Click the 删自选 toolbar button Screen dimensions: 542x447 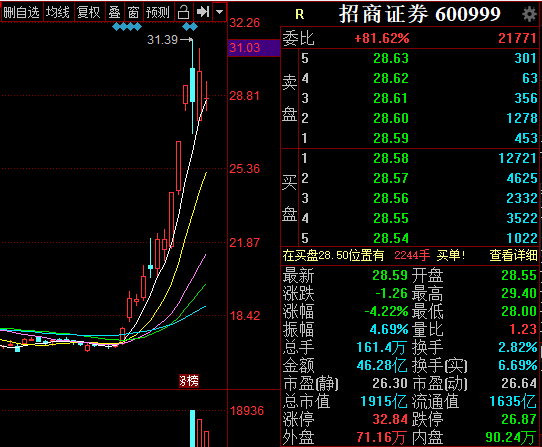(x=21, y=12)
